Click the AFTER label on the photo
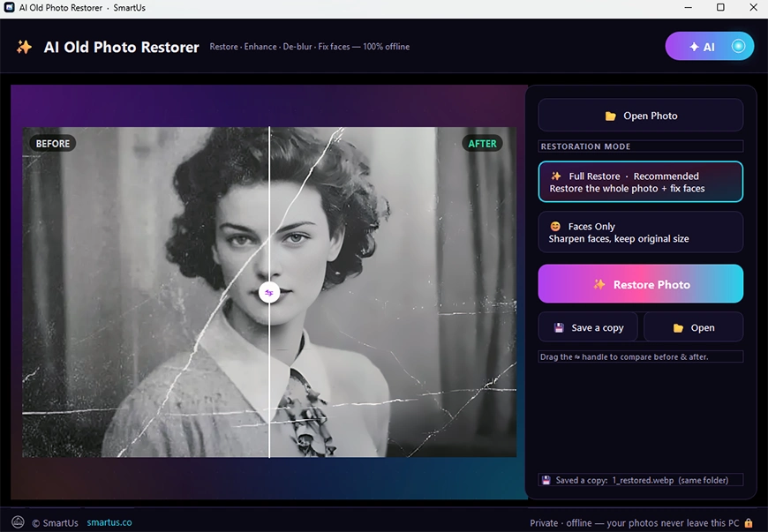The height and width of the screenshot is (532, 768). coord(482,144)
